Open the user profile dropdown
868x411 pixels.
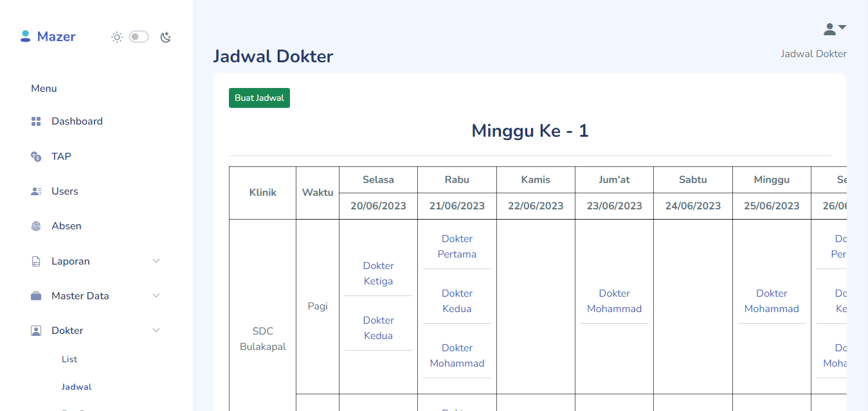pos(835,29)
